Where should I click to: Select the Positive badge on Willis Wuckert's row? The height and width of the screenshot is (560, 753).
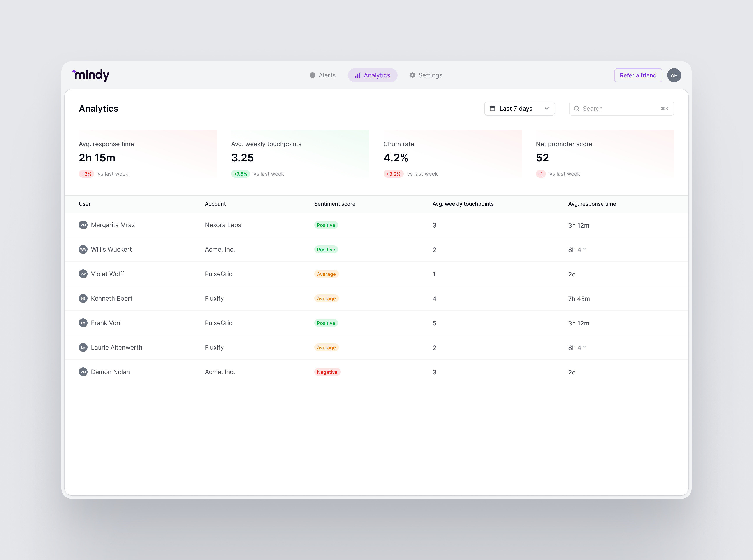[x=326, y=250]
